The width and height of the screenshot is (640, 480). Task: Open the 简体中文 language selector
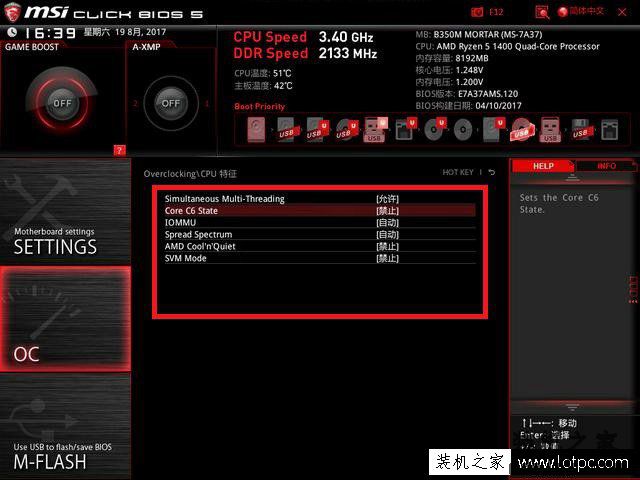click(586, 11)
